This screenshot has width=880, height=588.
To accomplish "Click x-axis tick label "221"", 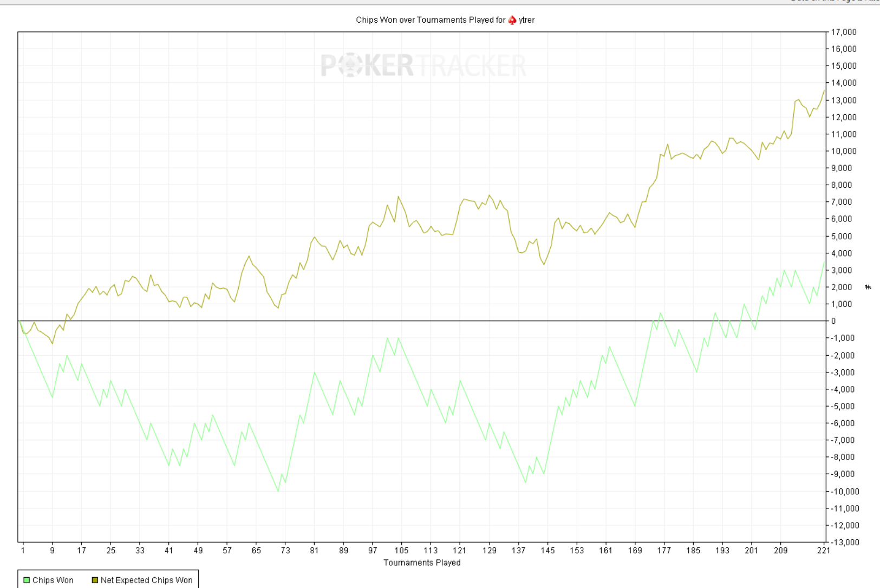I will click(x=824, y=551).
